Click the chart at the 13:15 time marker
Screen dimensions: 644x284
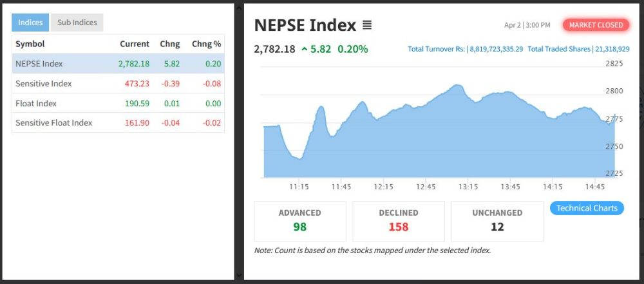pos(468,129)
